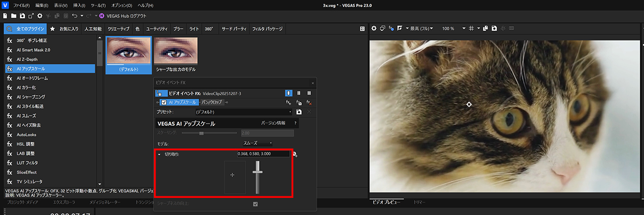Collapse the 切り取り section arrow
644x215 pixels.
click(159, 155)
